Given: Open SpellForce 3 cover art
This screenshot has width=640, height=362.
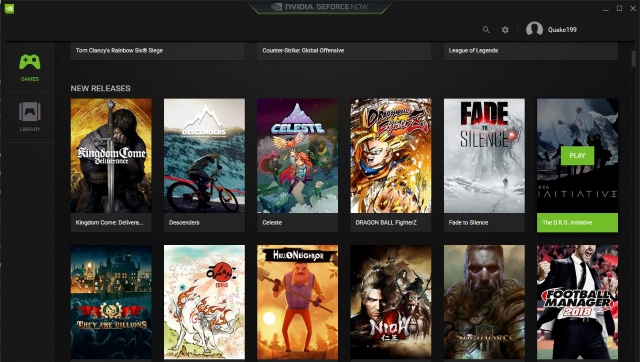Looking at the screenshot, I should click(484, 302).
